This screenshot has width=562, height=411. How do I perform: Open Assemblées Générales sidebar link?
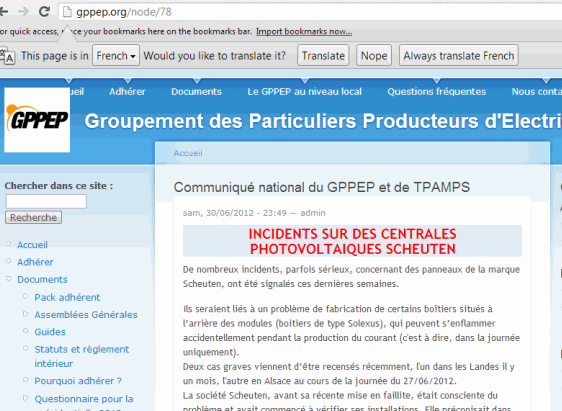pyautogui.click(x=86, y=315)
